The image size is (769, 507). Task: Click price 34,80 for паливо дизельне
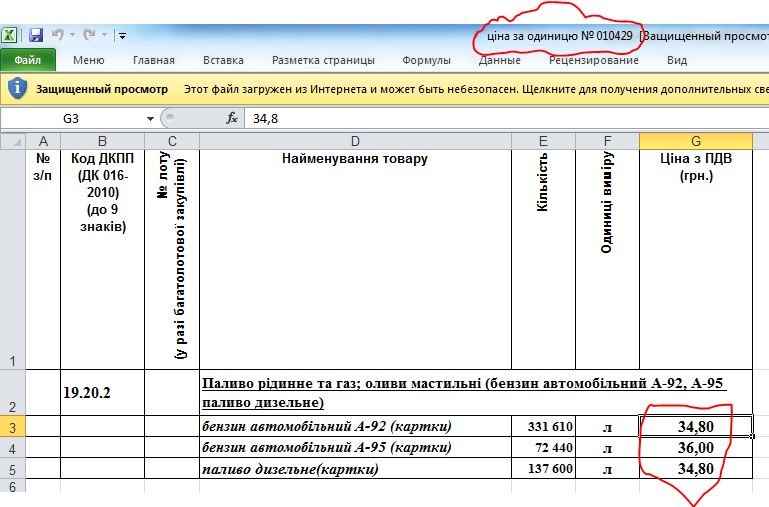696,469
